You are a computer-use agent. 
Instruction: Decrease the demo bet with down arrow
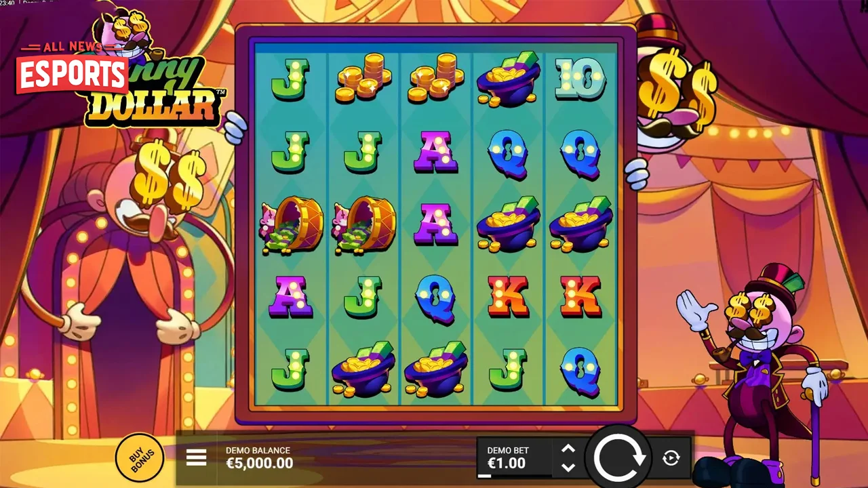[x=568, y=467]
